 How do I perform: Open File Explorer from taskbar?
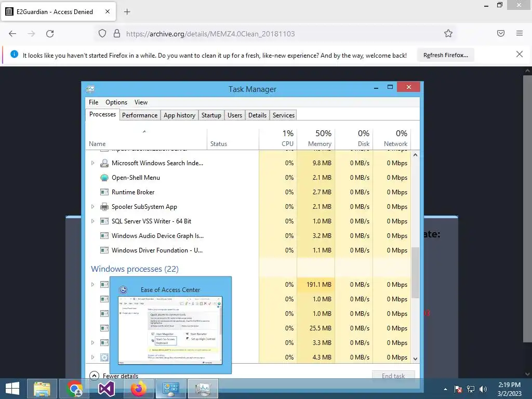(42, 389)
